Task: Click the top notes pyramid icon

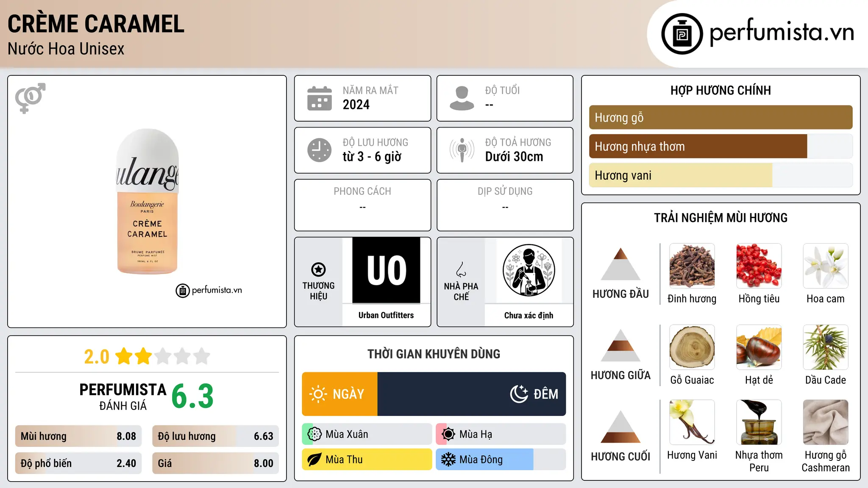Action: (x=620, y=264)
